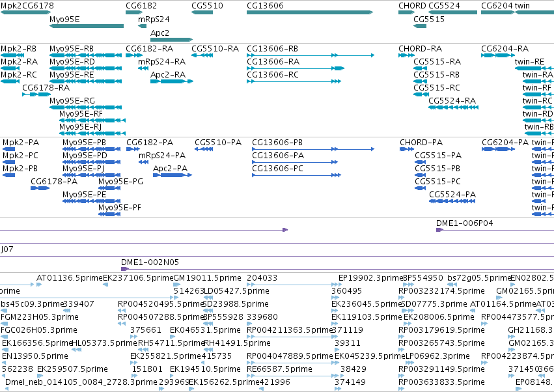This screenshot has width=554, height=392.
Task: Select protein Myo95E-PE
Action: [x=92, y=201]
